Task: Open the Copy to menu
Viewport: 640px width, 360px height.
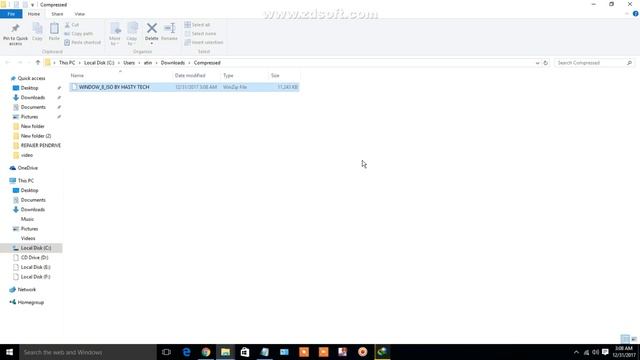Action: [x=132, y=34]
